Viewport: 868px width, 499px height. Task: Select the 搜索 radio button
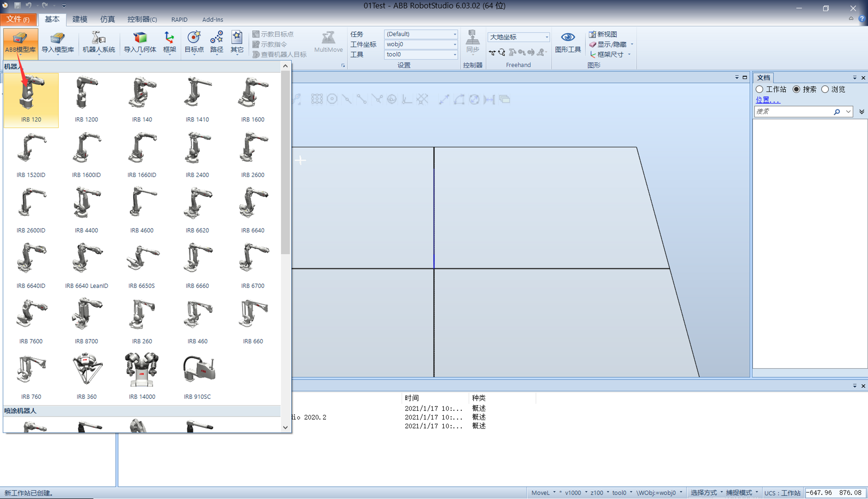point(796,89)
